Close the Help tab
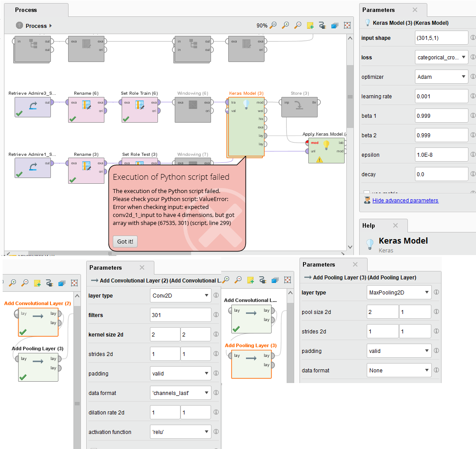The width and height of the screenshot is (476, 449). (x=395, y=225)
